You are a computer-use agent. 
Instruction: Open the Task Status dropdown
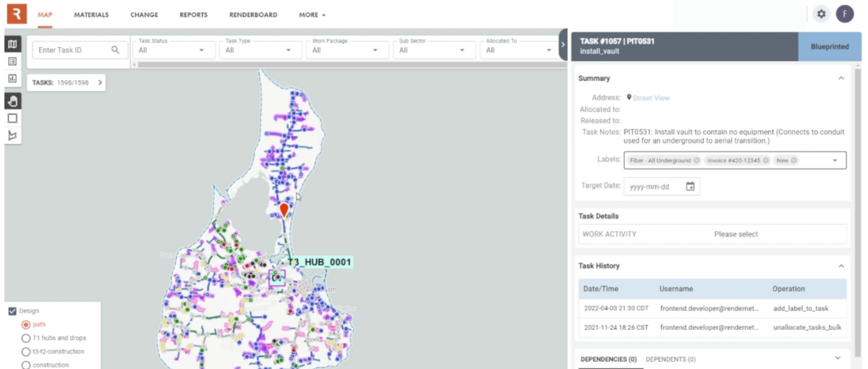click(171, 50)
